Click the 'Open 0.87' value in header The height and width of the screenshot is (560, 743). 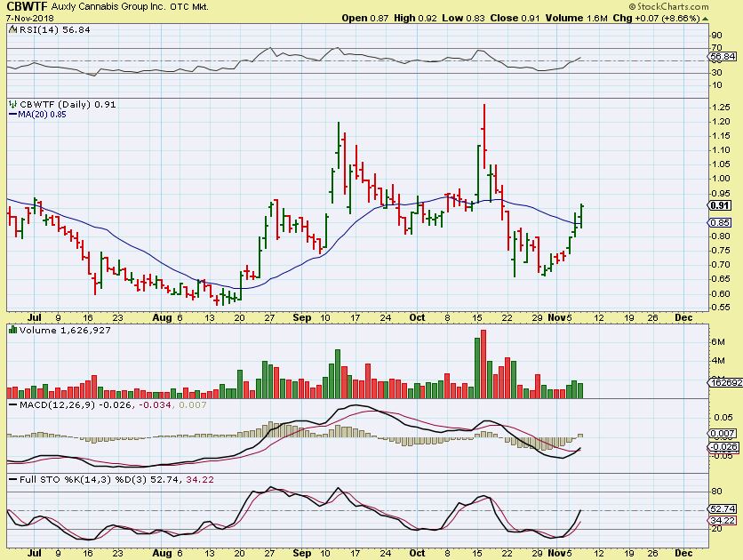pos(365,19)
